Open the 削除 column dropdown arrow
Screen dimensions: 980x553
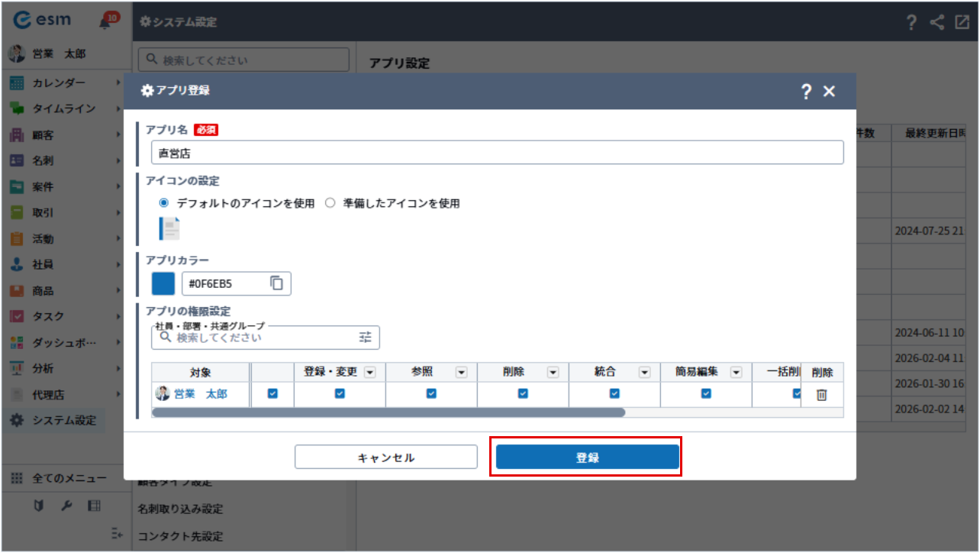click(553, 372)
